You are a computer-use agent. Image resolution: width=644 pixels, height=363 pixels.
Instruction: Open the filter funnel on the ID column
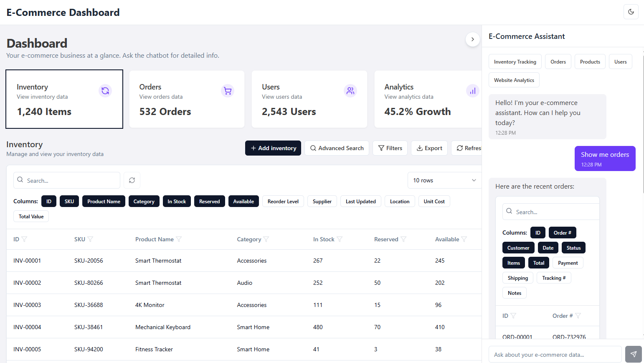25,239
